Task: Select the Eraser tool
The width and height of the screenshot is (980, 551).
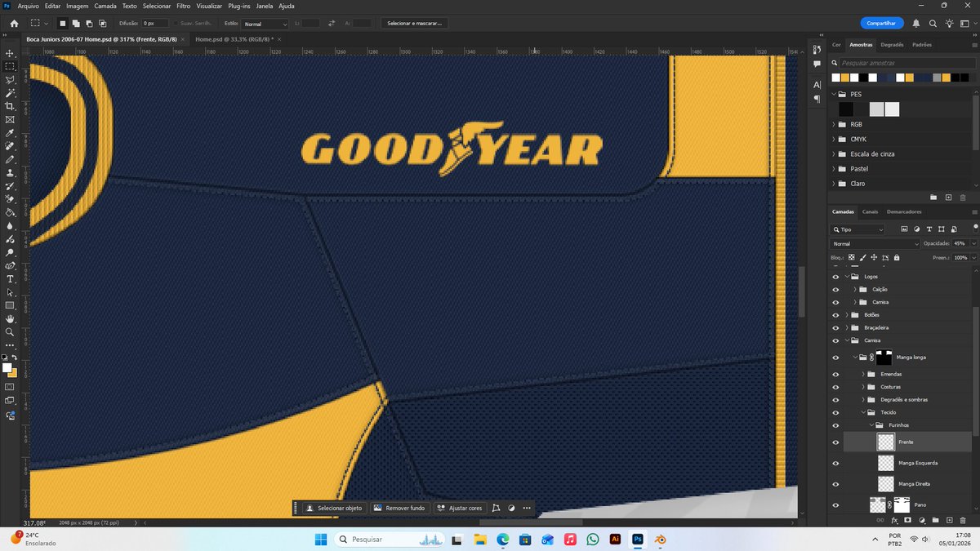Action: coord(10,199)
